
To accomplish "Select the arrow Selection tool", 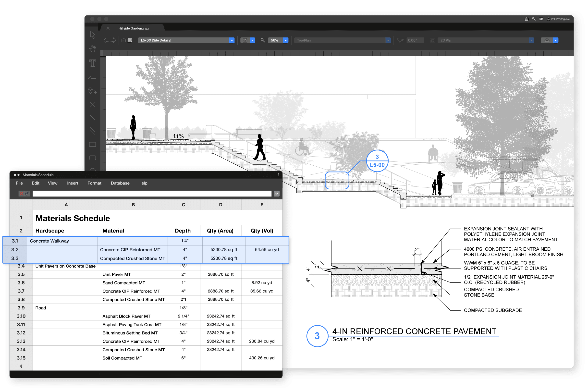I will [x=93, y=35].
